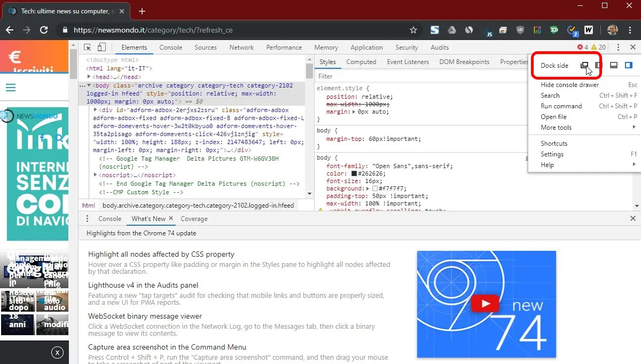This screenshot has height=364, width=641.
Task: Switch to the Sources panel tab
Action: click(206, 47)
